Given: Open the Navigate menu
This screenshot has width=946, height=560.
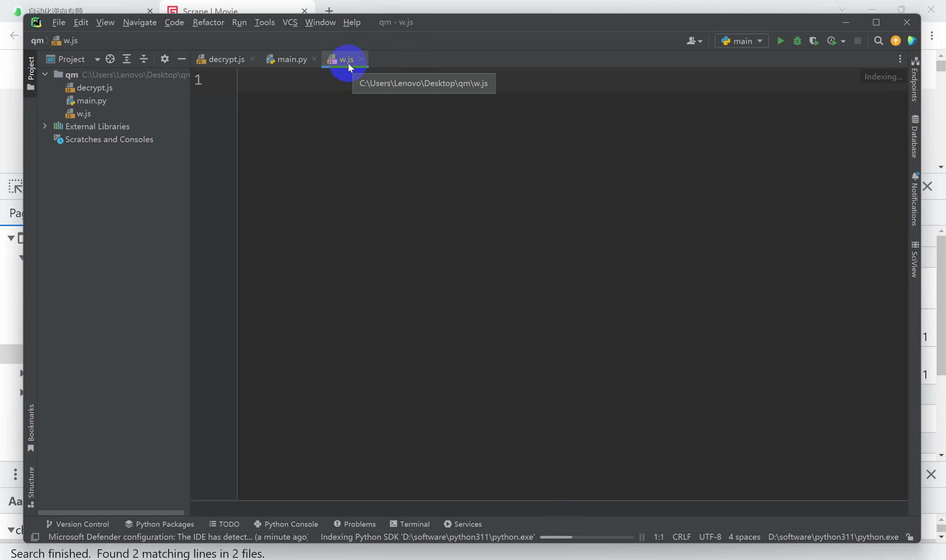Looking at the screenshot, I should pyautogui.click(x=139, y=22).
